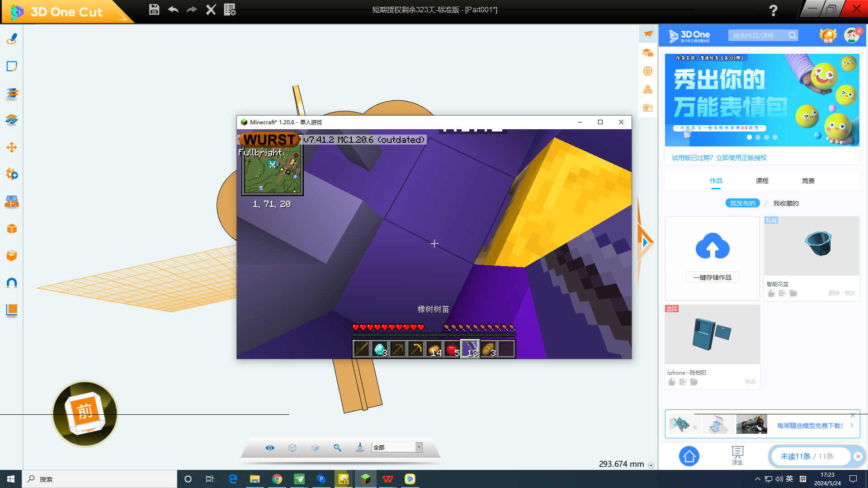Screen dimensions: 868x488
Task: Open the 智能花盆 model thumbnail
Action: tap(811, 246)
